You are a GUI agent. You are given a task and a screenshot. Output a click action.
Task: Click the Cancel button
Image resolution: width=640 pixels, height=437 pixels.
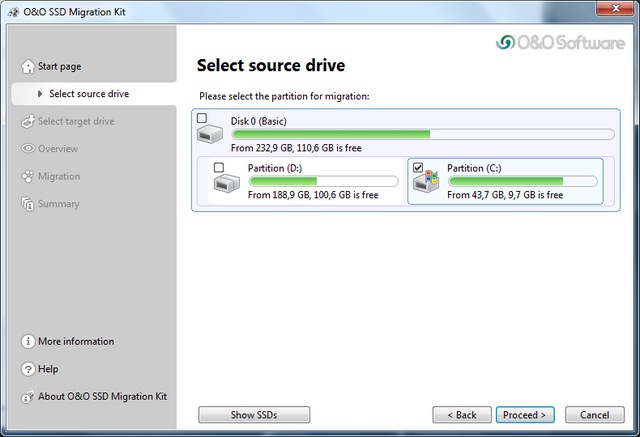595,415
